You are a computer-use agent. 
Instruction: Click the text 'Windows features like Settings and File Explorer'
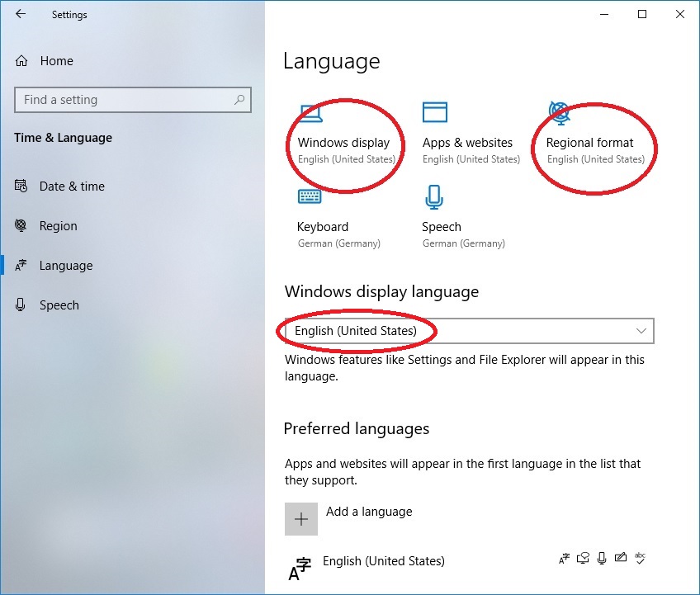(415, 360)
